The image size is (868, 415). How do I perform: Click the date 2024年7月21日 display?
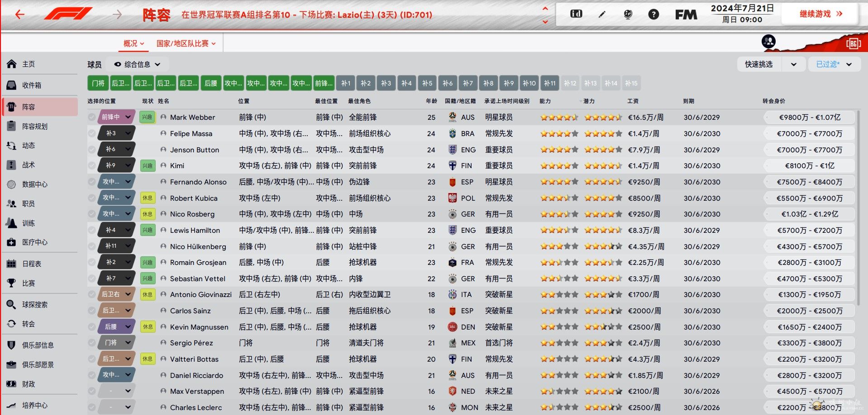[742, 8]
